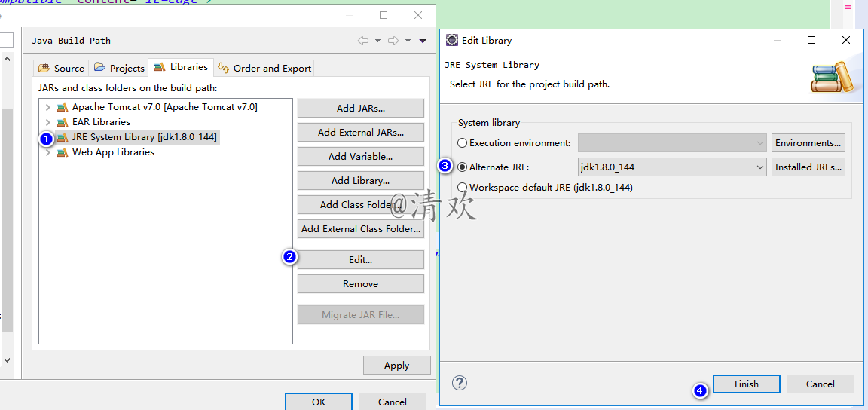Click the left panel scrollbar up arrow

8,57
